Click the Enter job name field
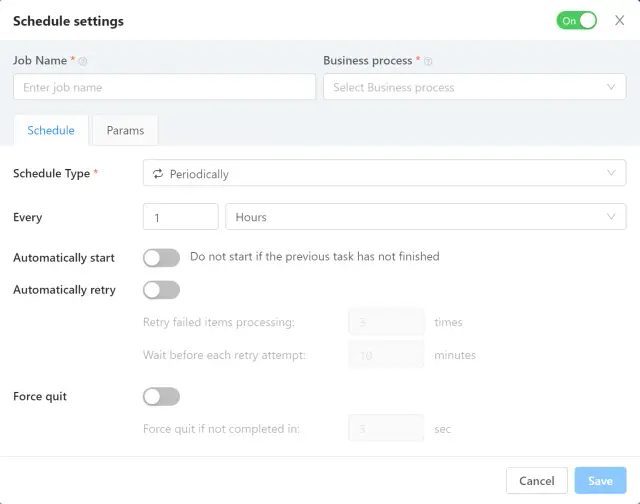 click(x=164, y=87)
